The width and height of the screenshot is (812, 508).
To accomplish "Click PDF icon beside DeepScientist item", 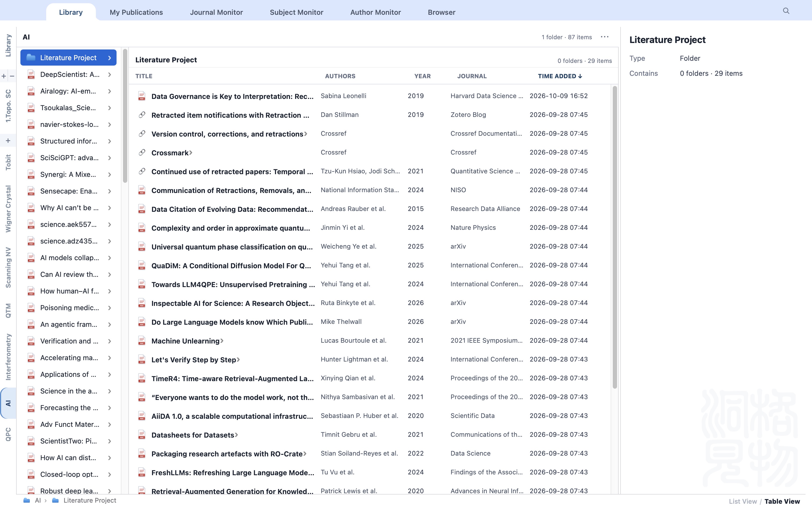I will 31,74.
